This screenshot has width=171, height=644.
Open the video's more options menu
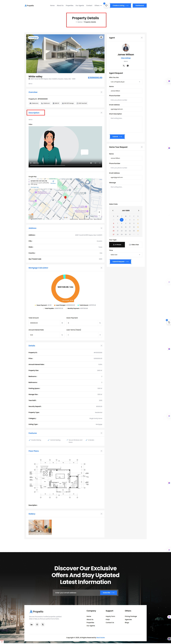pyautogui.click(x=100, y=163)
